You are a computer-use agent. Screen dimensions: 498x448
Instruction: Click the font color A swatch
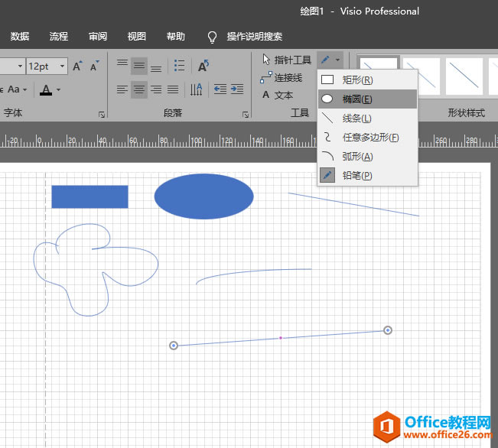[46, 90]
